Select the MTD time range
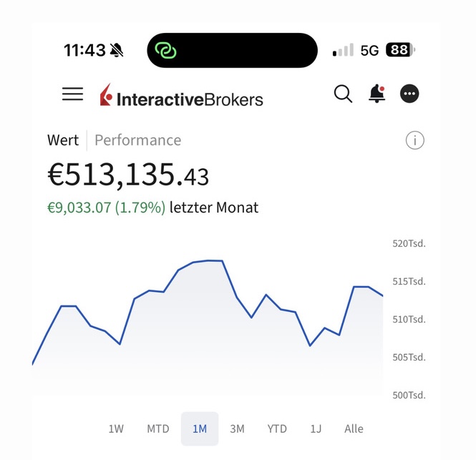 (x=158, y=429)
